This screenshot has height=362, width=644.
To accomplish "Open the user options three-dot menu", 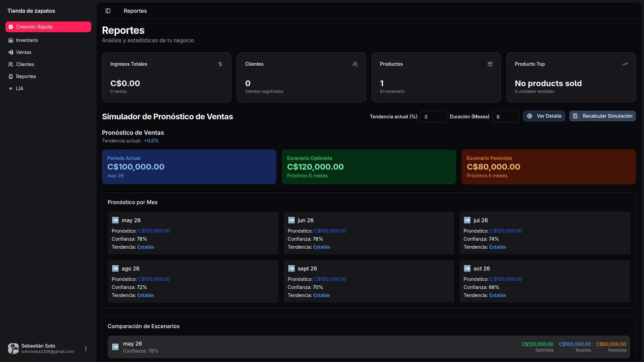I will pyautogui.click(x=86, y=349).
